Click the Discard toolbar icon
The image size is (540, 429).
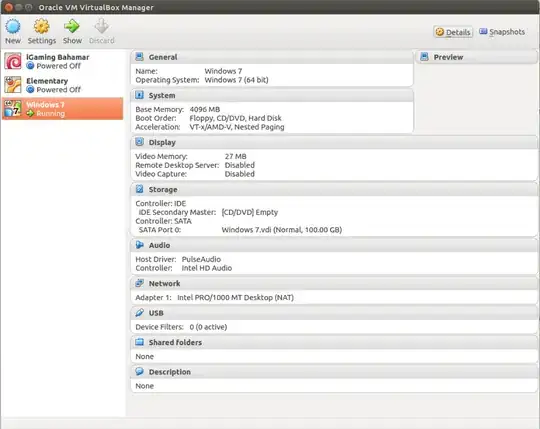(x=102, y=26)
